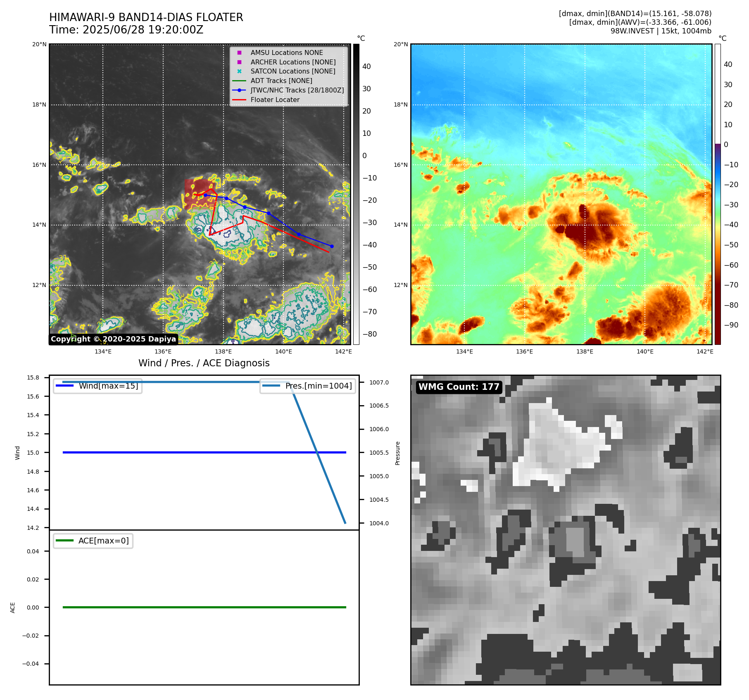Click the JTWC/NHC Tracks [28/1800Z] legend text
Screen dimensions: 749x700
point(297,90)
